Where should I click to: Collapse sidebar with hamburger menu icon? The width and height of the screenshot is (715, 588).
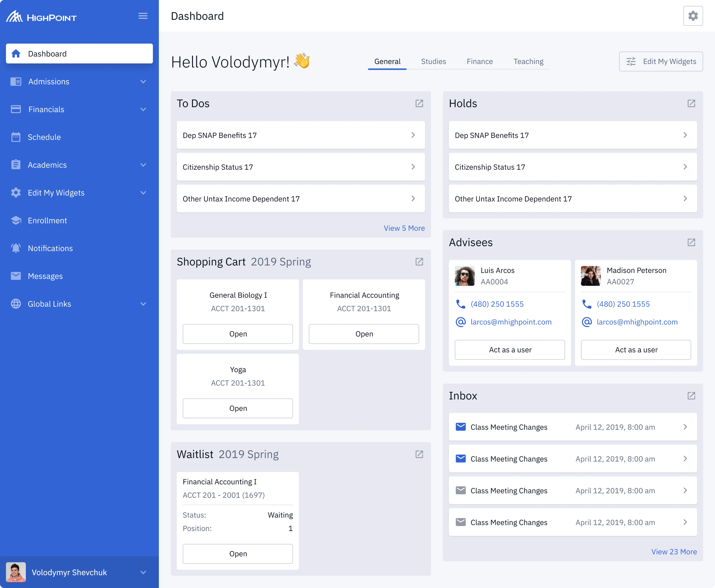[143, 16]
